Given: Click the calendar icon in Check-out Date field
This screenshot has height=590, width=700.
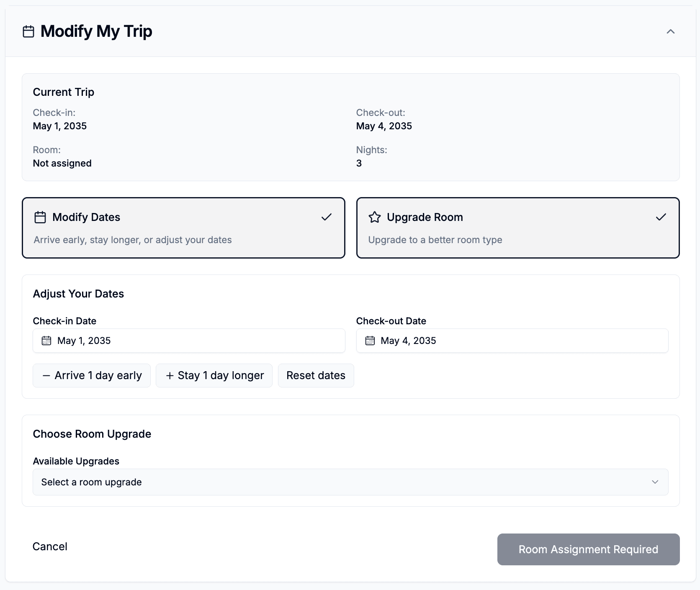Looking at the screenshot, I should (370, 341).
